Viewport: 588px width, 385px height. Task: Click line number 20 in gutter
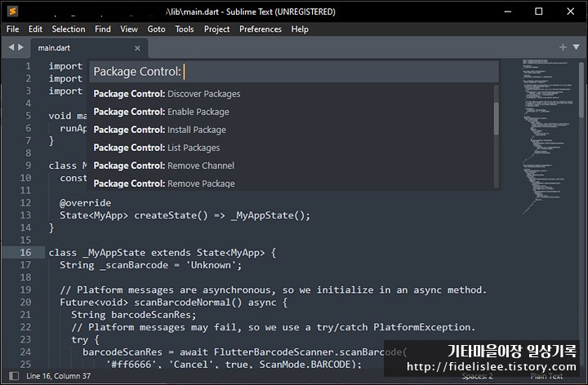click(25, 303)
